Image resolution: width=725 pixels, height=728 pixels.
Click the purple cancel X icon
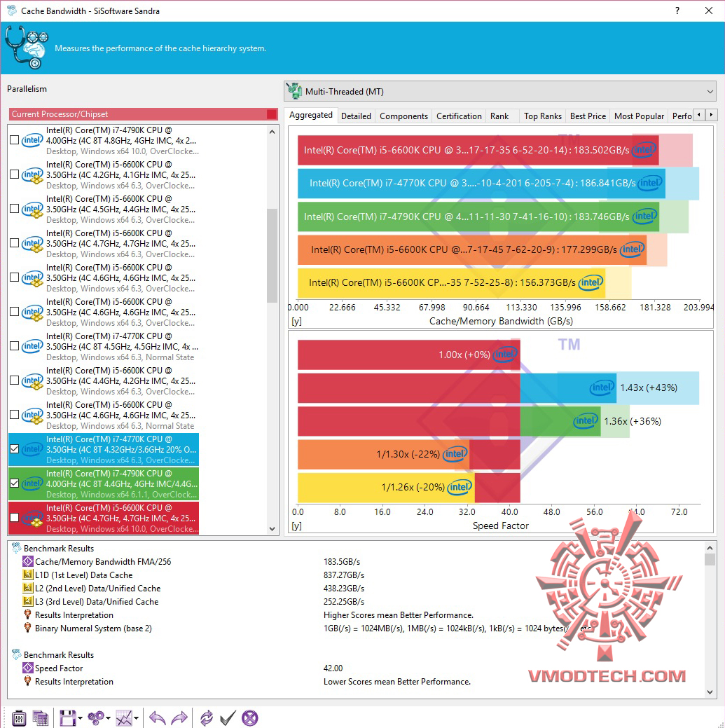[x=249, y=717]
